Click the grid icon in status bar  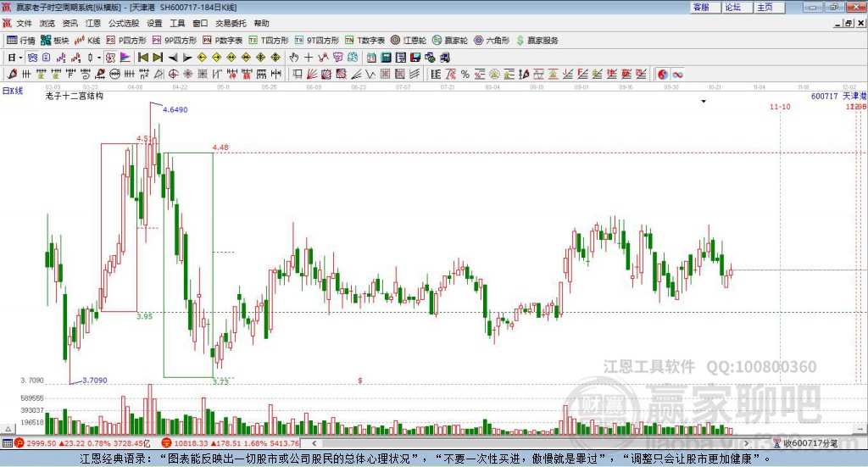click(7, 443)
